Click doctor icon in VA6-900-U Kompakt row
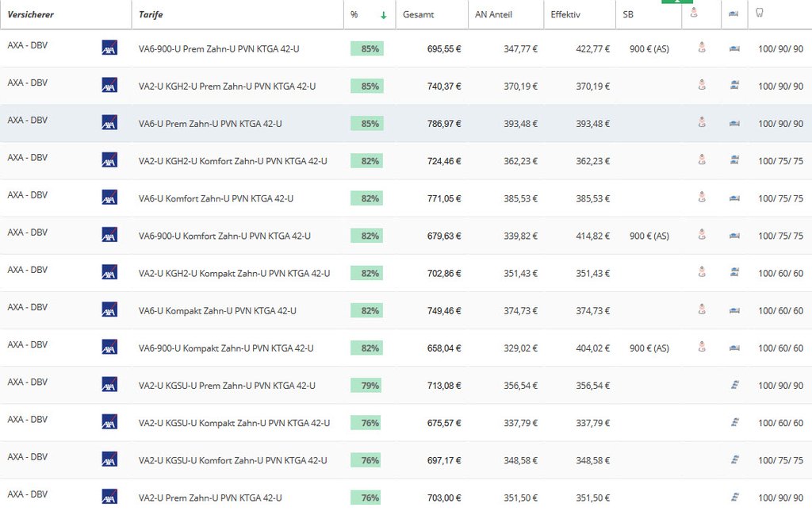 pos(702,348)
